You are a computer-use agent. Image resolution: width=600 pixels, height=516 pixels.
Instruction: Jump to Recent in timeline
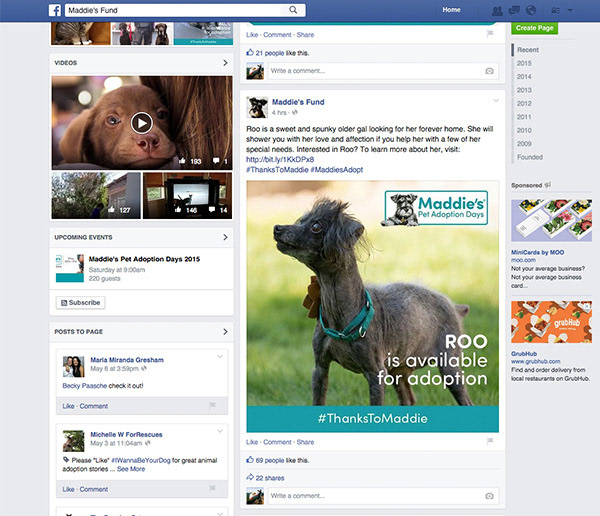(528, 50)
